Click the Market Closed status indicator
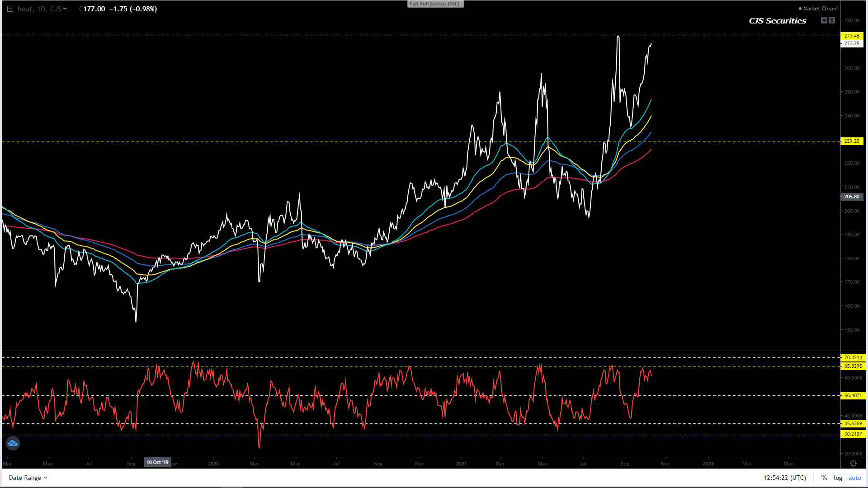Screen dimensions: 868x488 point(818,9)
